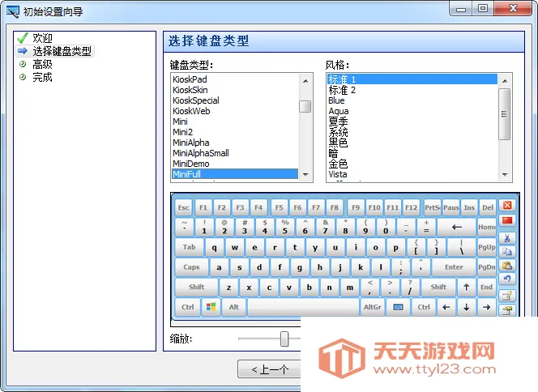The height and width of the screenshot is (392, 538).
Task: Go to 高级 step in wizard sidebar
Action: 42,64
